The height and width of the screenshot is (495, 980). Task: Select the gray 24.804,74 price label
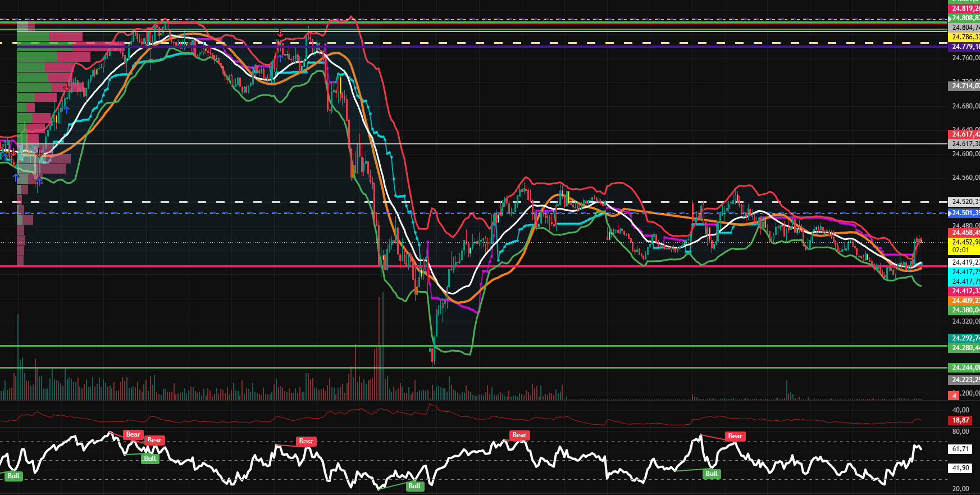(964, 28)
